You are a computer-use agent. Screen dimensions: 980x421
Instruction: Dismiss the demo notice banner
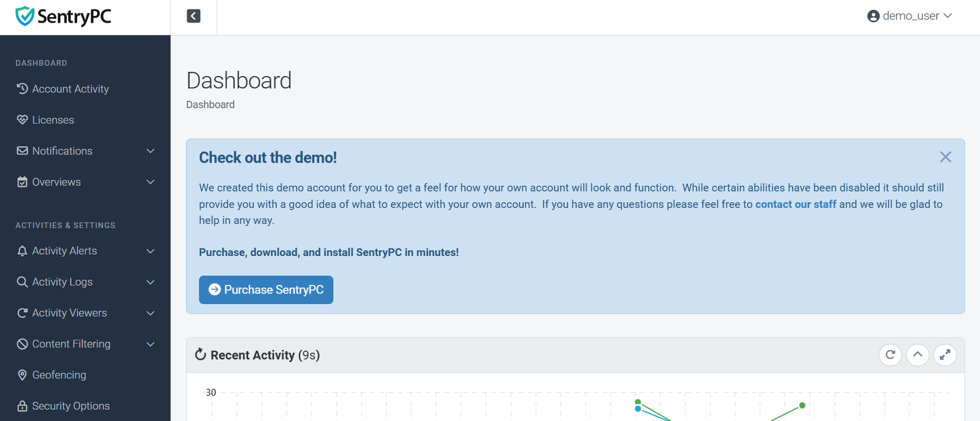946,157
